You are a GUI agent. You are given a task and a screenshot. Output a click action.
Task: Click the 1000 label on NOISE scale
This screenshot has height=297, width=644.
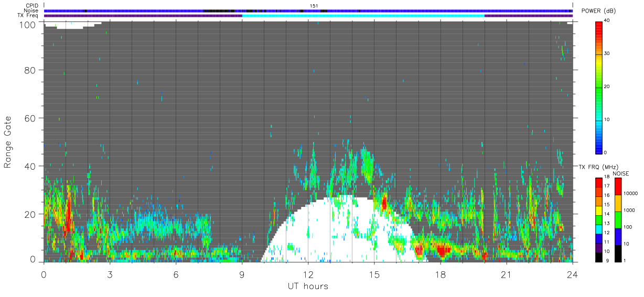point(630,211)
